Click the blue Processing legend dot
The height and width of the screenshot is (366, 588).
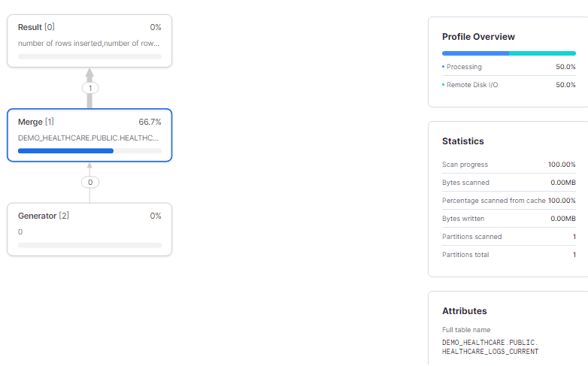click(443, 67)
